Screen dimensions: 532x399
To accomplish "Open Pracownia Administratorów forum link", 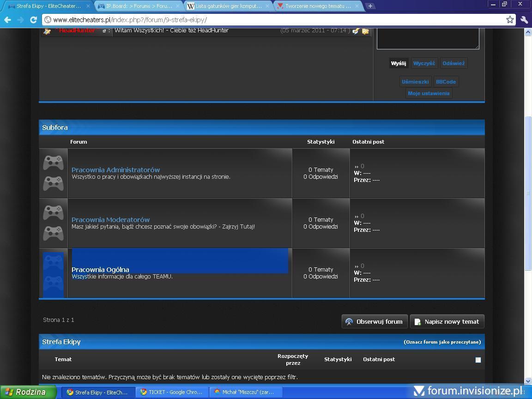I will (115, 169).
